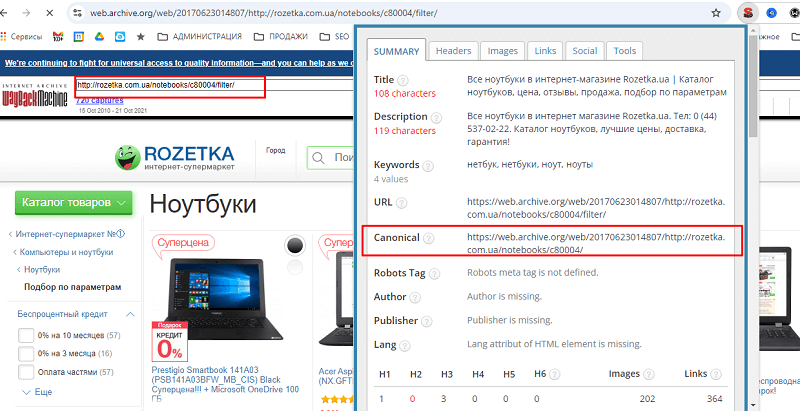The width and height of the screenshot is (800, 411).
Task: Click the red S SEO extension icon
Action: coord(748,13)
